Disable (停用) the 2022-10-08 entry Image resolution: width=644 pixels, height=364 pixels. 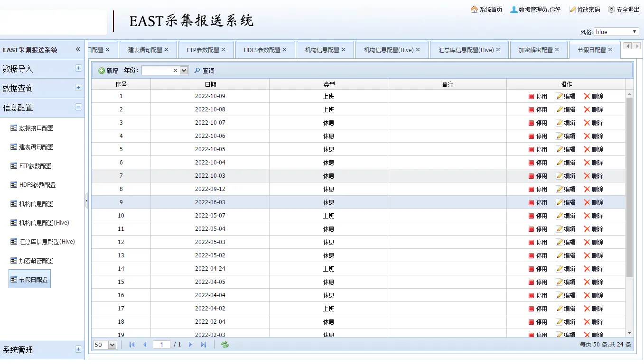(532, 109)
